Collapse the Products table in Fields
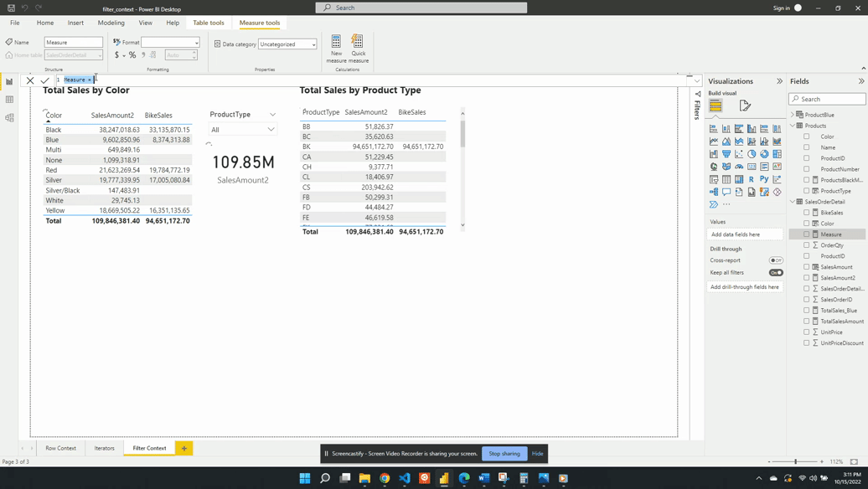868x489 pixels. click(x=793, y=126)
